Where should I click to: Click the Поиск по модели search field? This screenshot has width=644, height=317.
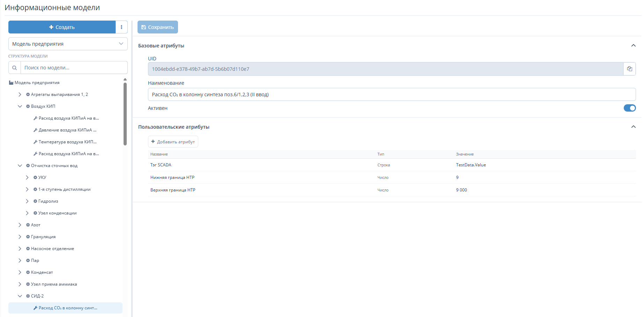(x=74, y=68)
